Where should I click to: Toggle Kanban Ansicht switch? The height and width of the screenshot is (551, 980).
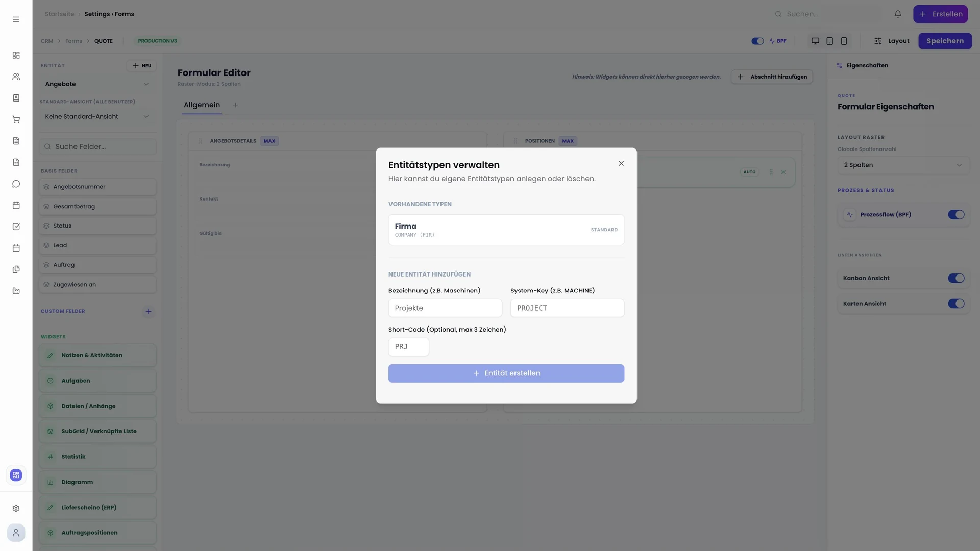(x=956, y=278)
